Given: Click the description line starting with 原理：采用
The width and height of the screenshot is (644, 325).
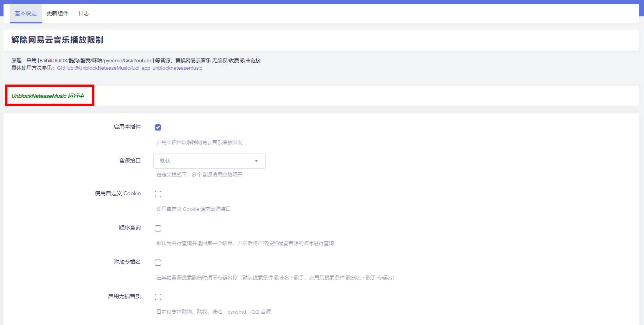Looking at the screenshot, I should point(136,60).
